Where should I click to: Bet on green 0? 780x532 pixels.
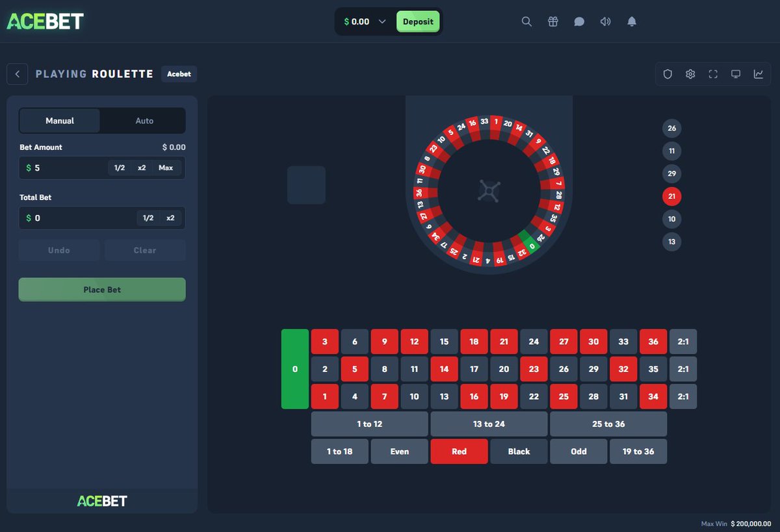(x=295, y=369)
